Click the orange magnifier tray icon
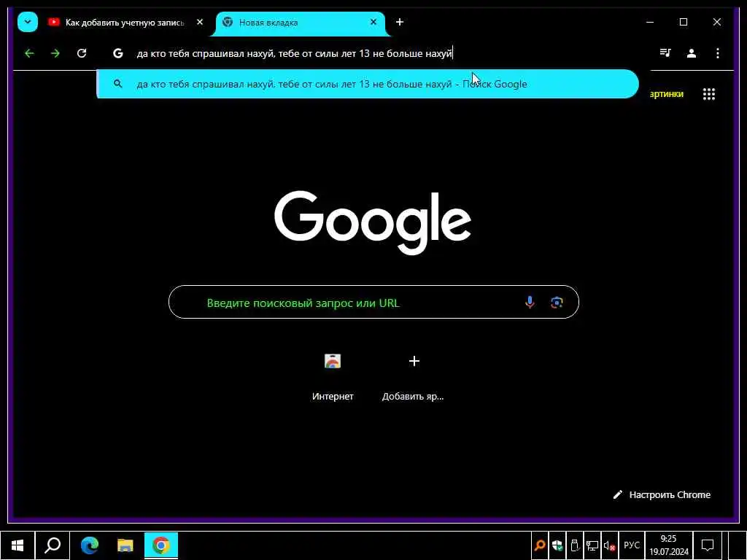Viewport: 747px width, 560px height. pyautogui.click(x=540, y=545)
